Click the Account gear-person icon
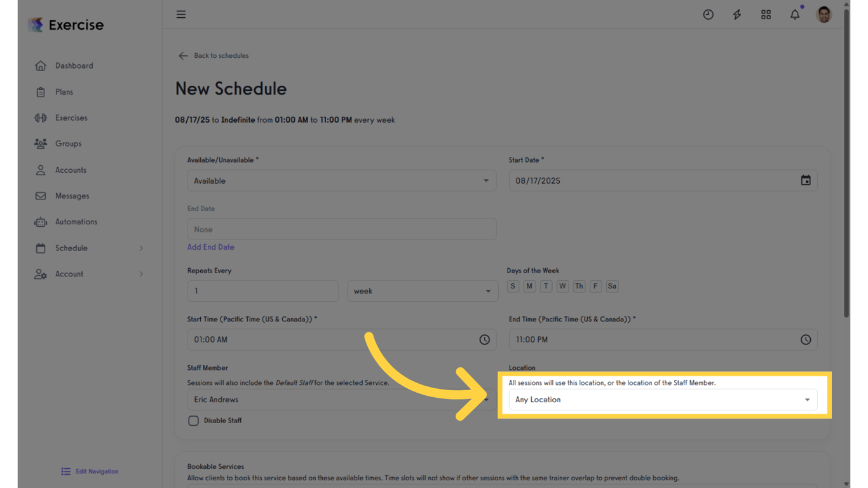The width and height of the screenshot is (868, 488). tap(41, 274)
